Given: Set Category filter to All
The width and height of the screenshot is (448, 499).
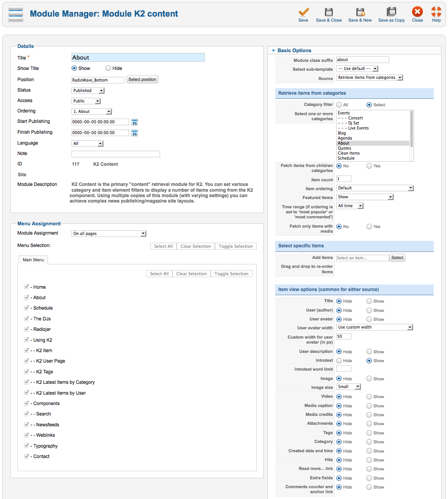Looking at the screenshot, I should 339,105.
